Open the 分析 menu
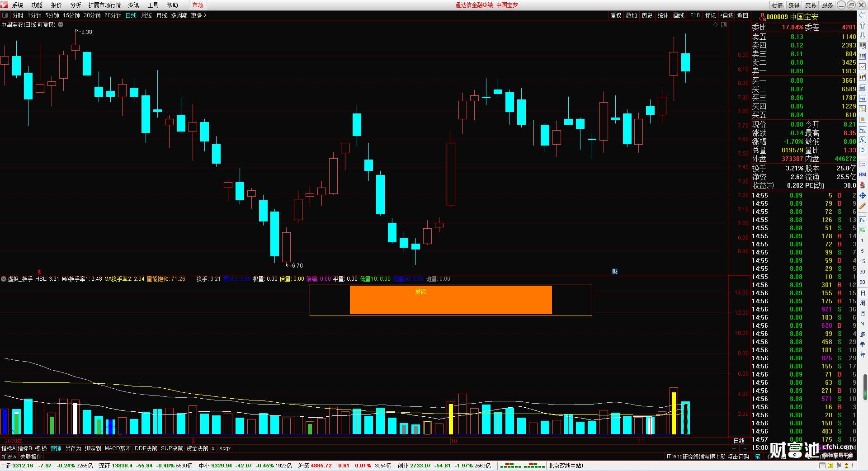868x471 pixels. click(x=76, y=5)
